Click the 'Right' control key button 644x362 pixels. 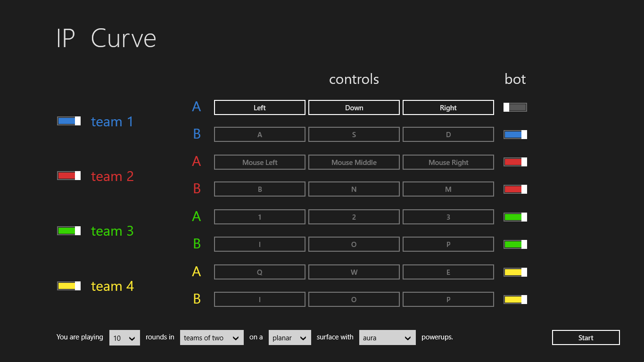(448, 107)
